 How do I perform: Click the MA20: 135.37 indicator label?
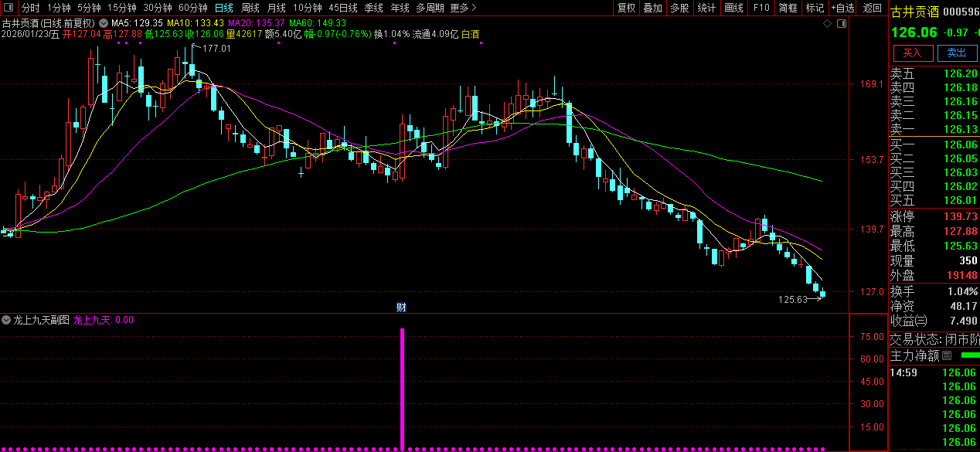256,23
